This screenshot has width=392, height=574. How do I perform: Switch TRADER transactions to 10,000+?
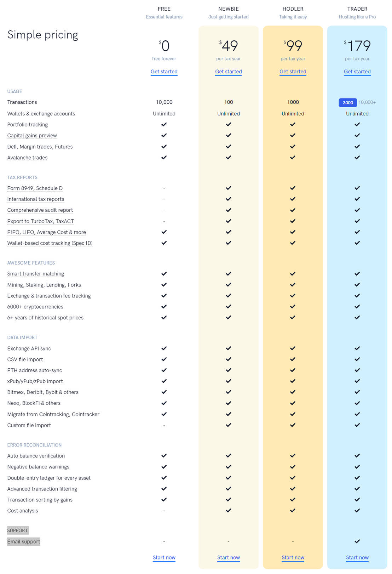367,102
